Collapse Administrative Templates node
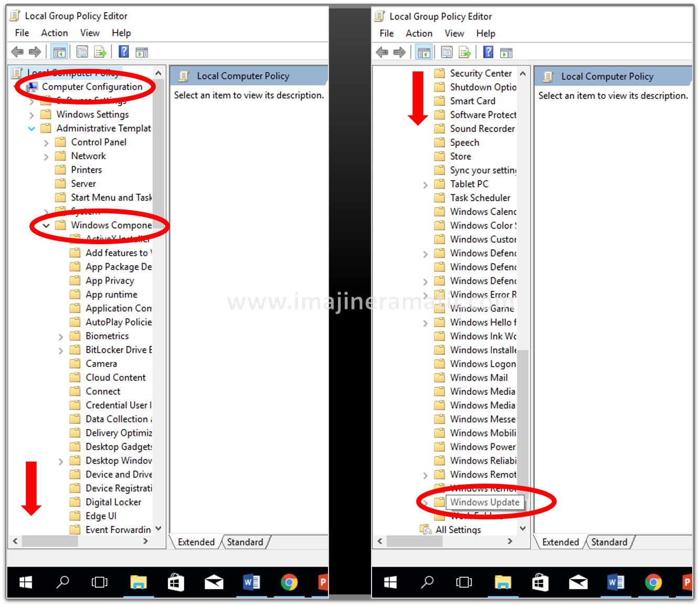 (31, 129)
